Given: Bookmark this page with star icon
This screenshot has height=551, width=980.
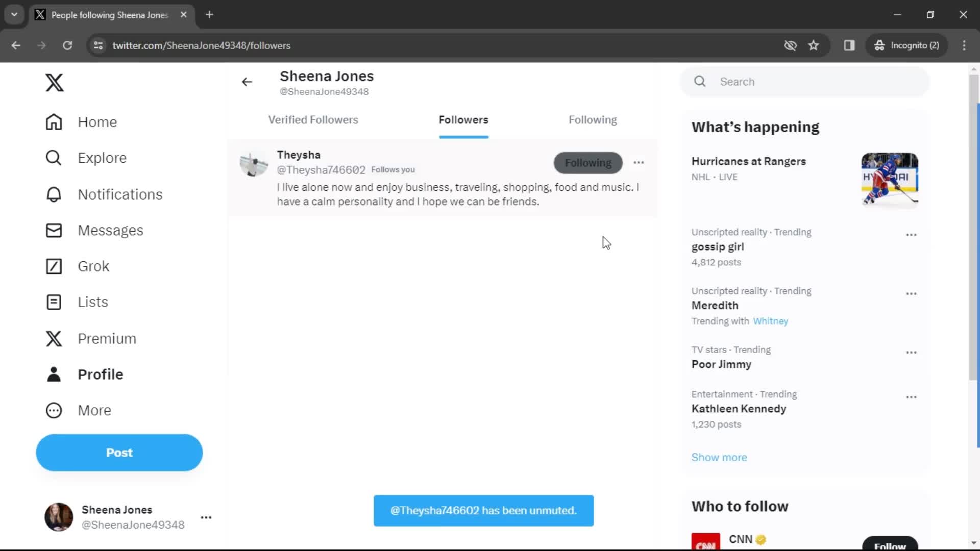Looking at the screenshot, I should pyautogui.click(x=814, y=45).
